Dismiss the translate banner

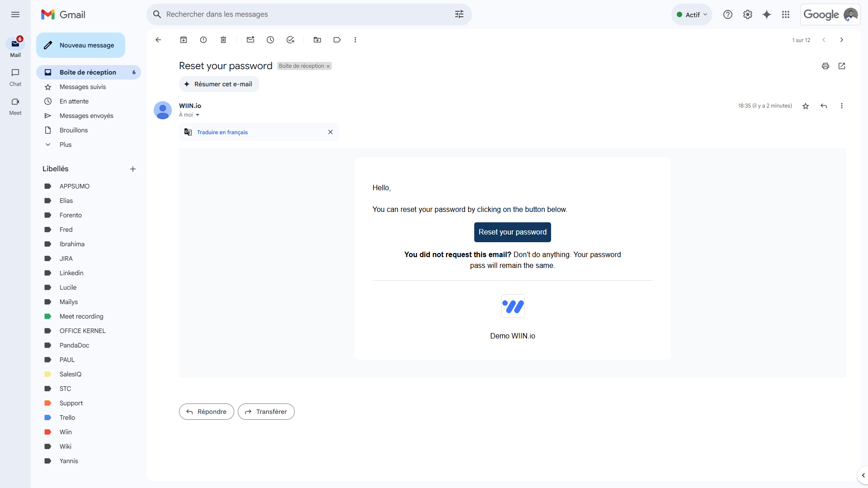tap(330, 132)
